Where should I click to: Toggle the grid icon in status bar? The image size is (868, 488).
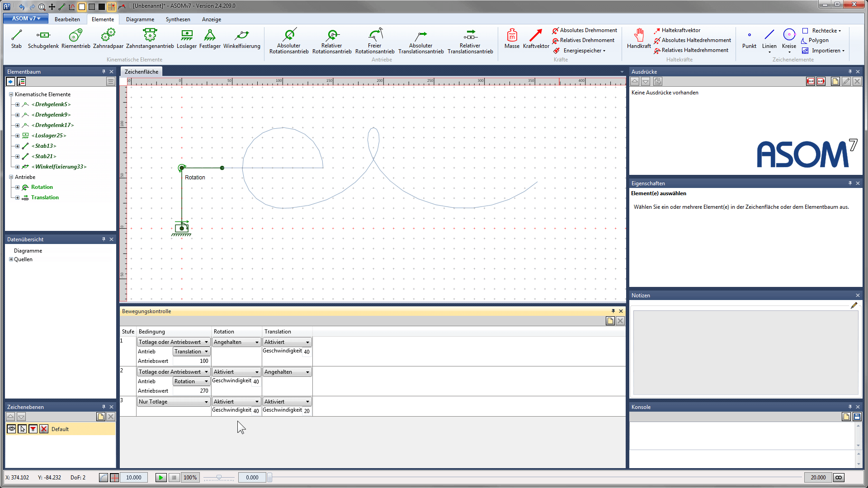[x=114, y=478]
